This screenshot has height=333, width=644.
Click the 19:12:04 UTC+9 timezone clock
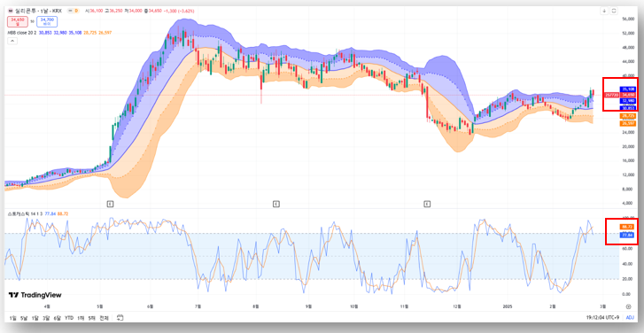(602, 318)
